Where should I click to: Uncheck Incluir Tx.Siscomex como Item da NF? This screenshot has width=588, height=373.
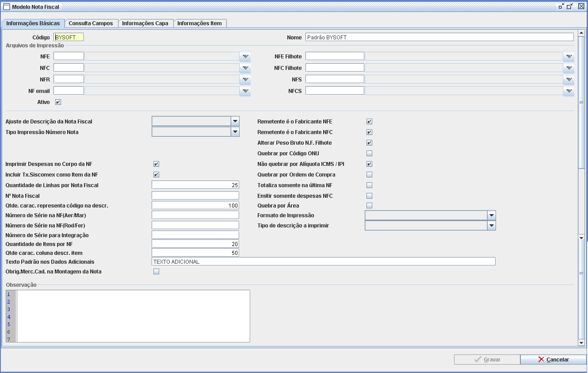(x=156, y=175)
